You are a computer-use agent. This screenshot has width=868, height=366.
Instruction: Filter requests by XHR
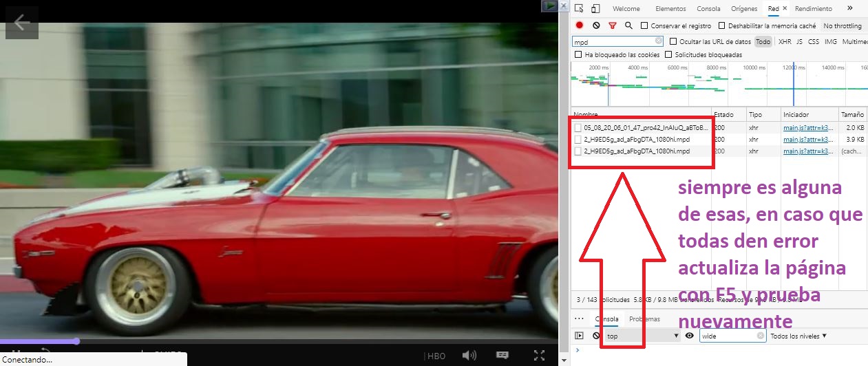tap(785, 41)
